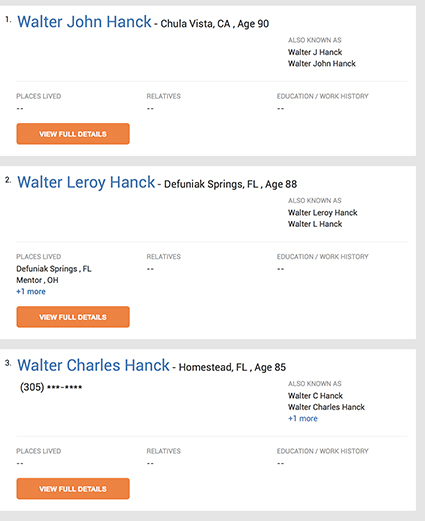Click Walter J Hanck alias in first result
Screen dimensions: 425x521
315,52
